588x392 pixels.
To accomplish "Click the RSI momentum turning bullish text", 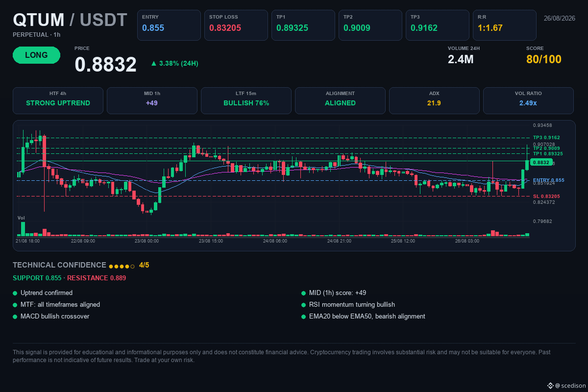I will pyautogui.click(x=352, y=305).
